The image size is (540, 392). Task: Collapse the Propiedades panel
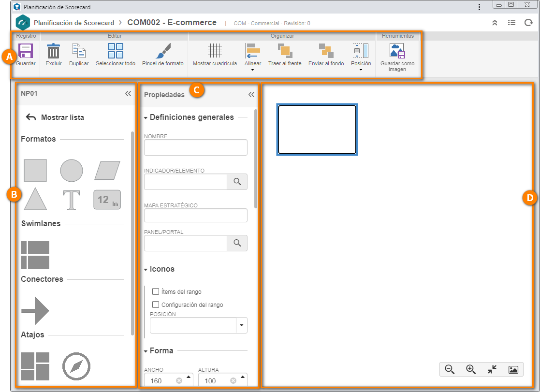251,94
